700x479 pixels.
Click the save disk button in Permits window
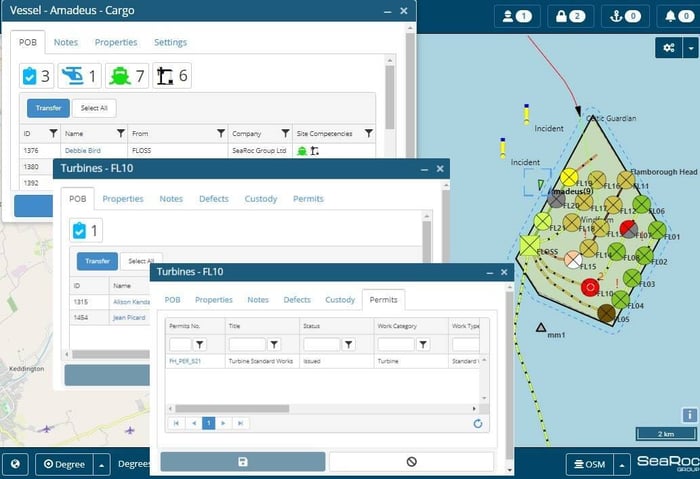click(x=243, y=462)
